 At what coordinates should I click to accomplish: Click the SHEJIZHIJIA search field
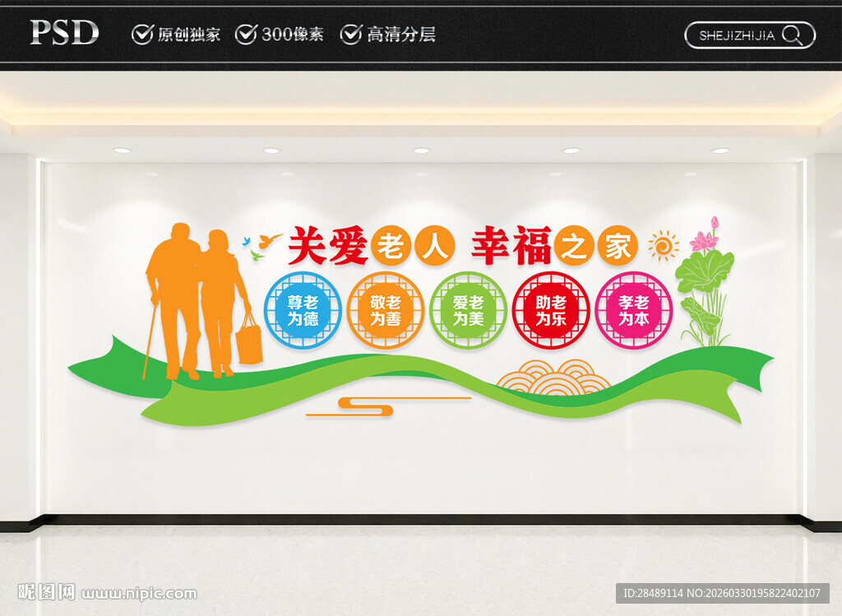pos(750,35)
